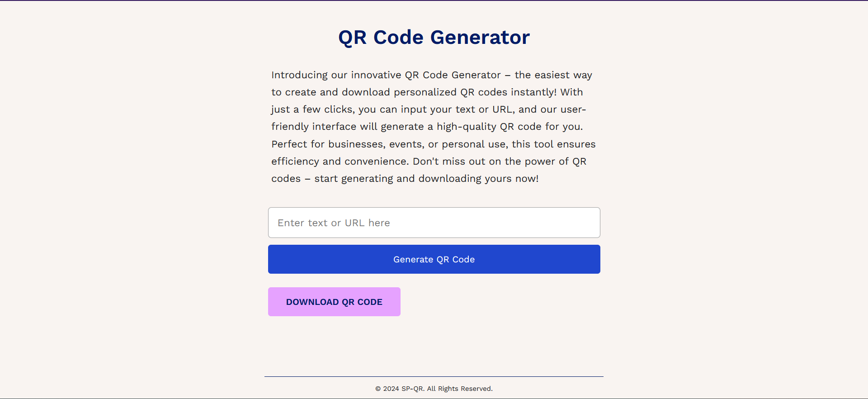The image size is (868, 399).
Task: Click the introductory description paragraph
Action: pos(433,126)
